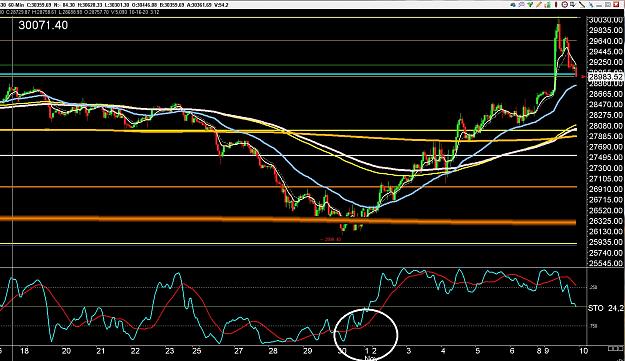Click date label 25 on time axis
625x361 pixels.
[197, 351]
